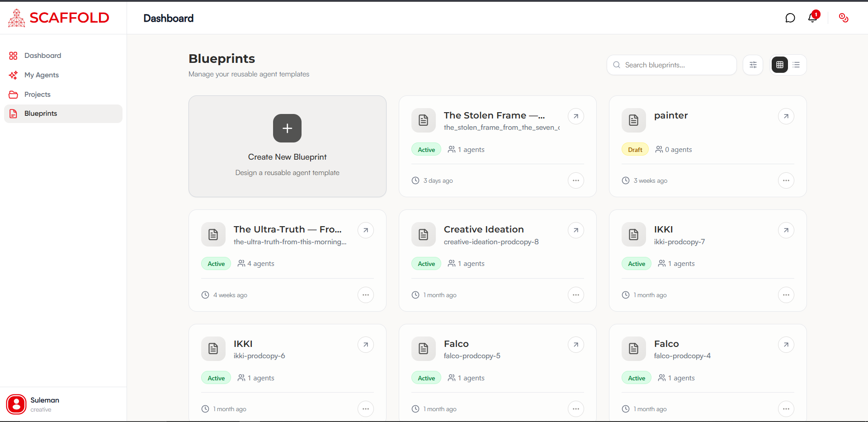Open Creative Ideation blueprint arrow

click(576, 230)
